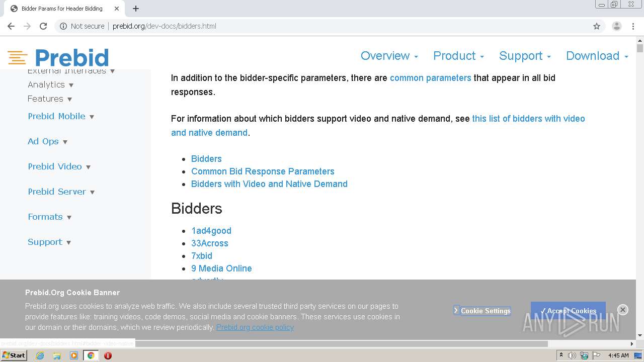Open the media player taskbar icon
The image size is (644, 362).
click(x=74, y=355)
